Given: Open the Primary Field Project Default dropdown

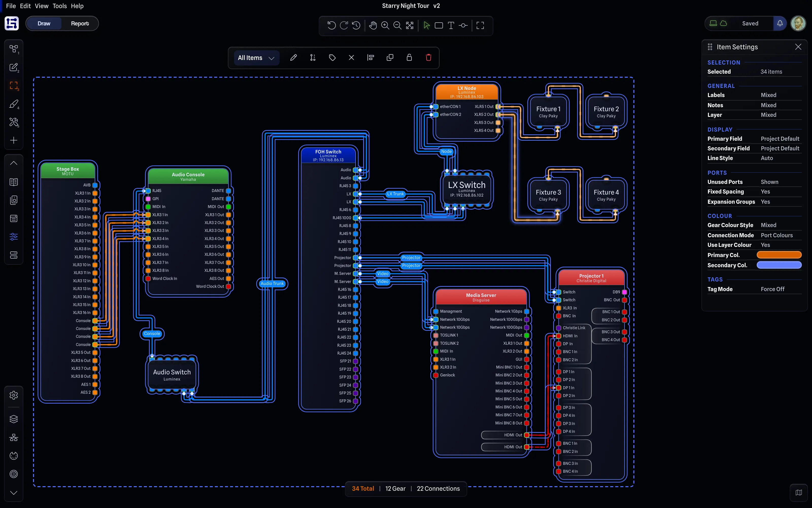Looking at the screenshot, I should click(x=780, y=139).
